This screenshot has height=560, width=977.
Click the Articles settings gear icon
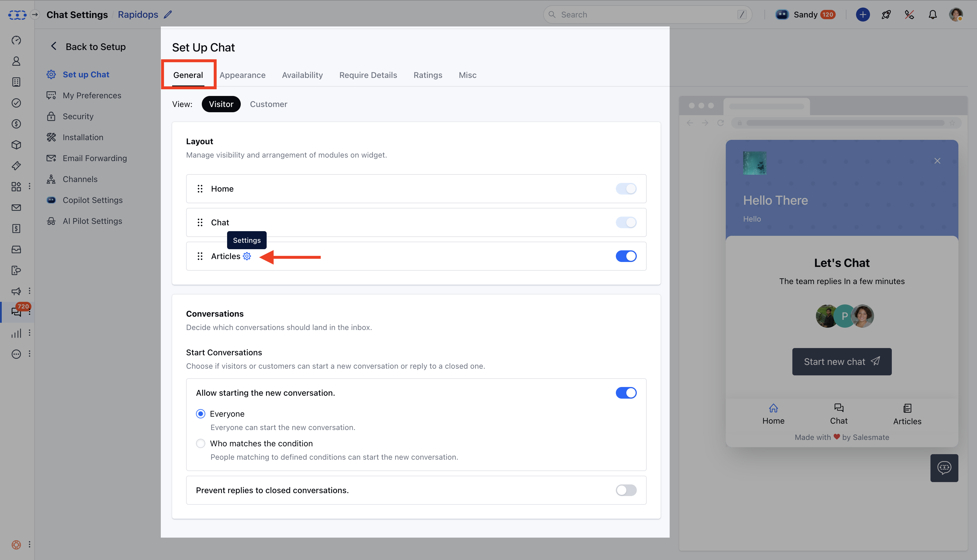pyautogui.click(x=247, y=256)
